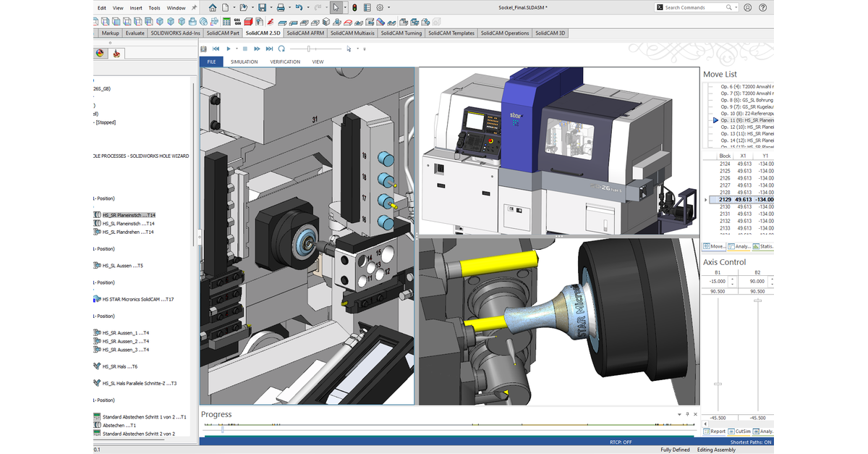Click the simulation speed slider handle

pos(309,49)
